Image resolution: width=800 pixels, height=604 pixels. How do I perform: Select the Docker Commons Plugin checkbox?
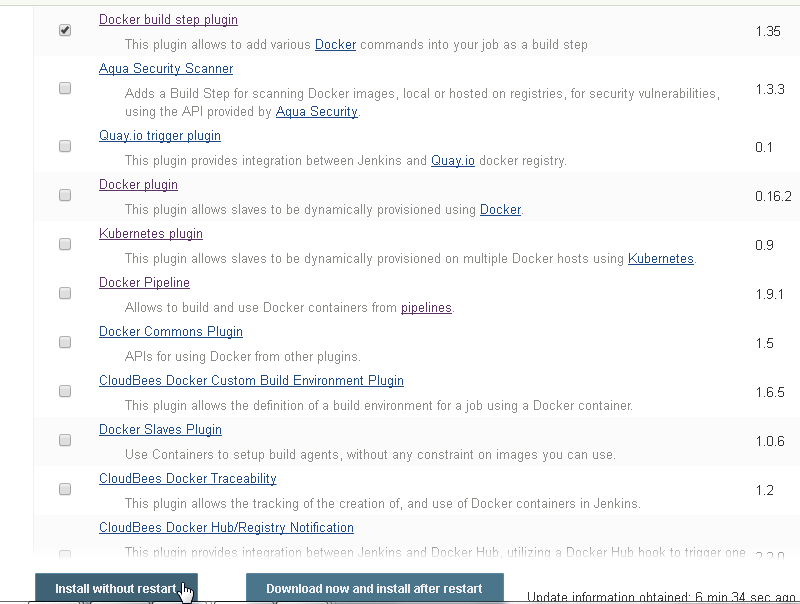click(65, 342)
